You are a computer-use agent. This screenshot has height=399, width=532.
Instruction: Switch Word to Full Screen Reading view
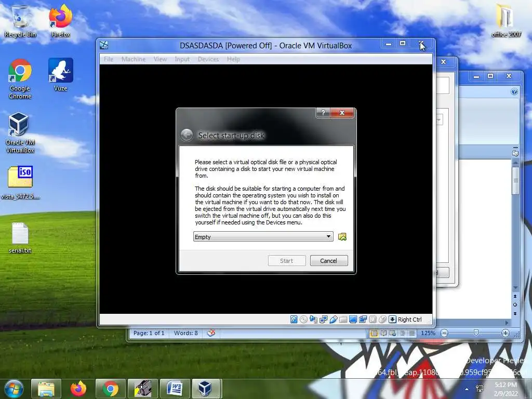pyautogui.click(x=383, y=333)
